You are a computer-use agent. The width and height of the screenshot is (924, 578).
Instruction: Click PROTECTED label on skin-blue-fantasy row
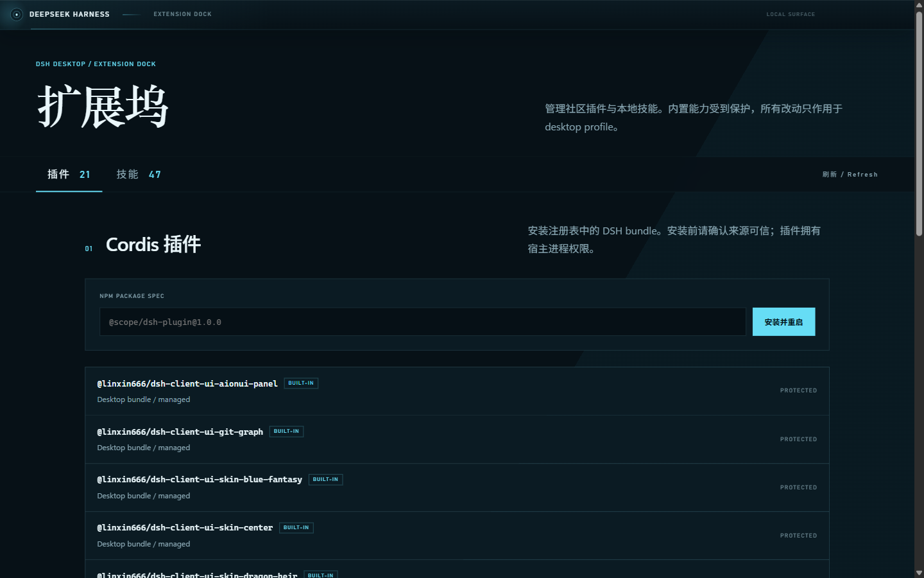coord(798,487)
